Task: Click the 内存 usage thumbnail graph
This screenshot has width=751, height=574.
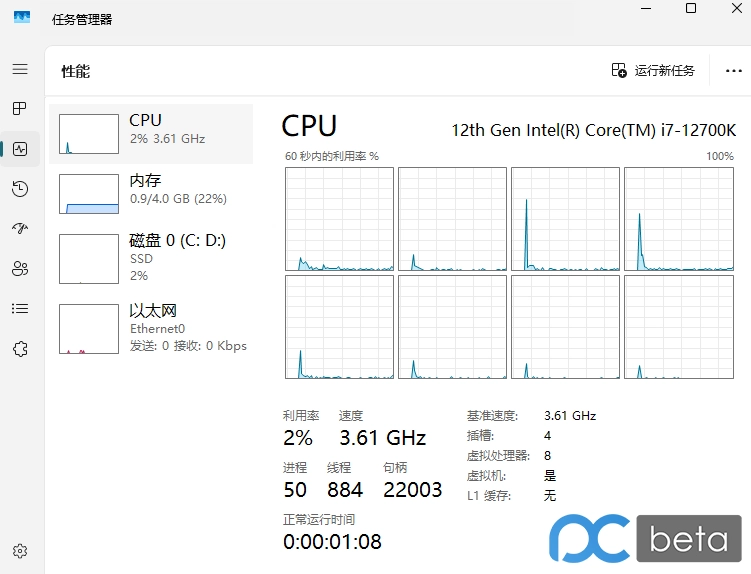Action: [89, 194]
